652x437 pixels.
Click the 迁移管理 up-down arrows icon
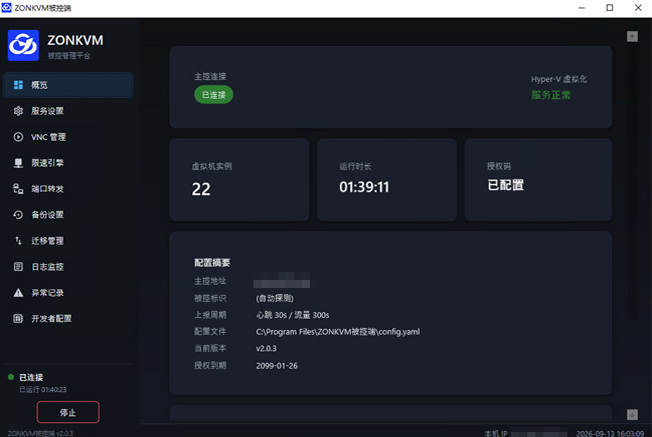pyautogui.click(x=18, y=241)
